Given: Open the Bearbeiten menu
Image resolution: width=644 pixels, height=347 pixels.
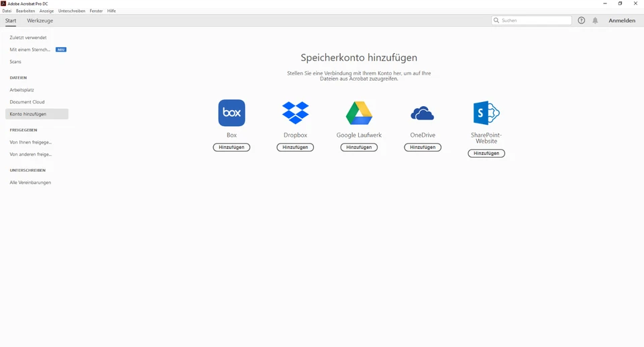Looking at the screenshot, I should click(x=25, y=11).
